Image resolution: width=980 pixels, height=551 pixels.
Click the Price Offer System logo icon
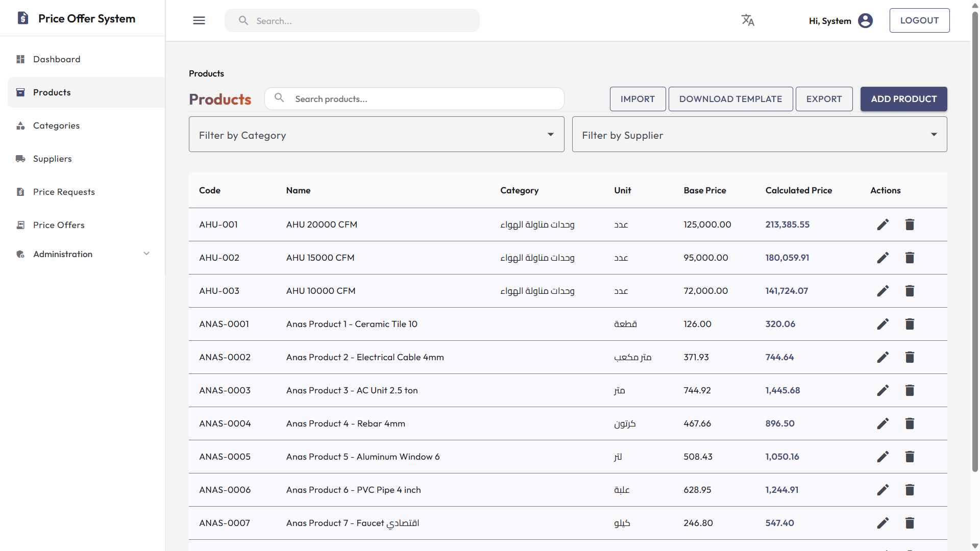click(22, 18)
